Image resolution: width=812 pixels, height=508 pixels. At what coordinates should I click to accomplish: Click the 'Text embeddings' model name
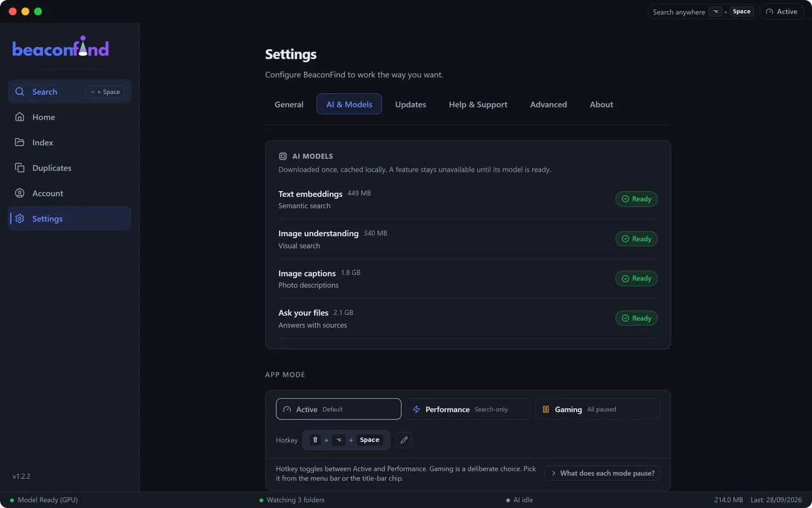pos(310,194)
